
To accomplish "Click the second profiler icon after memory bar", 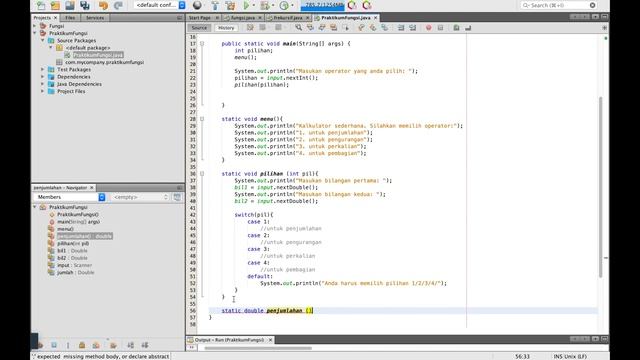I will click(367, 5).
